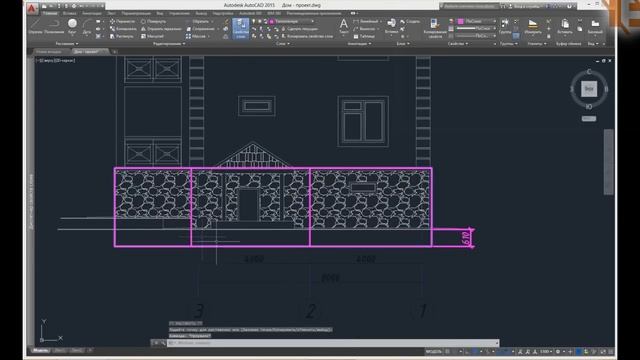The image size is (640, 360).
Task: Click the Paste (Вставить) tool
Action: click(x=565, y=27)
